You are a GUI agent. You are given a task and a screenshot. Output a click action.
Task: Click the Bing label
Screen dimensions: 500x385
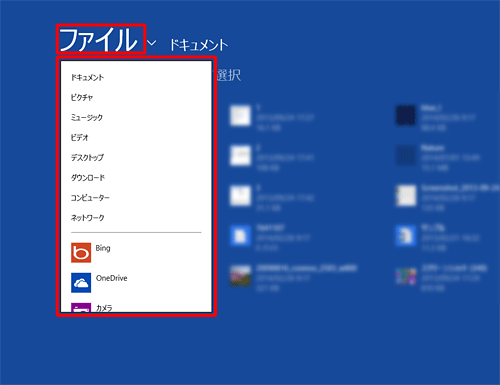coord(103,248)
